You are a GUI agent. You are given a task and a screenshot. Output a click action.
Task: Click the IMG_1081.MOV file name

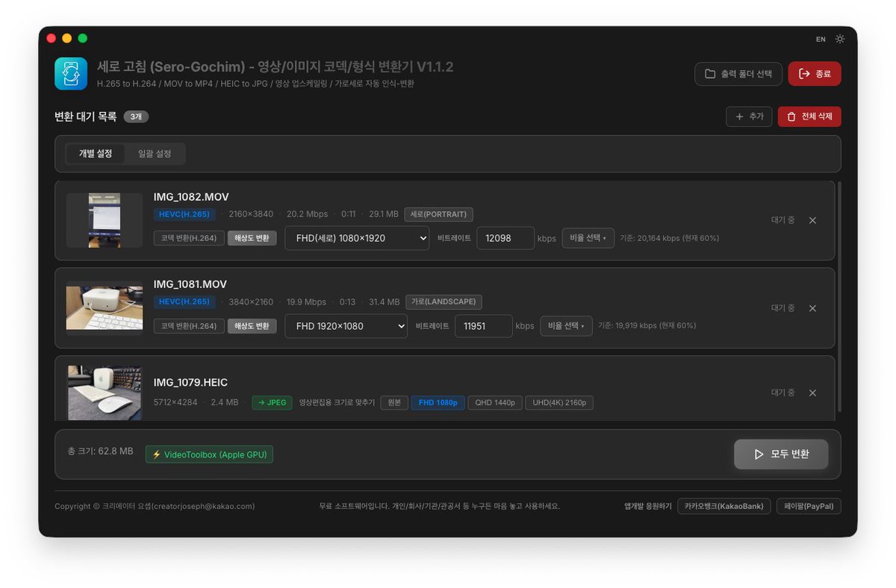pyautogui.click(x=190, y=284)
